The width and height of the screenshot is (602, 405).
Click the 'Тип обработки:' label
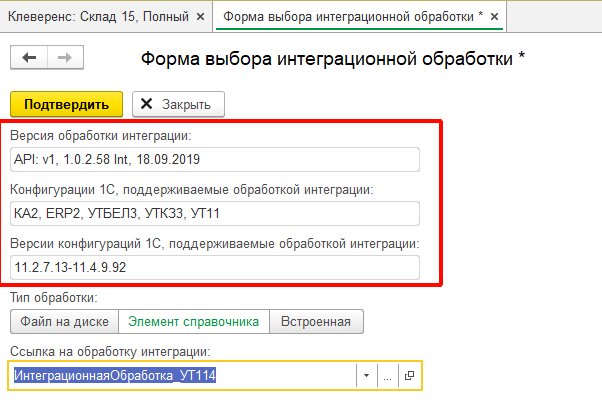tap(54, 298)
